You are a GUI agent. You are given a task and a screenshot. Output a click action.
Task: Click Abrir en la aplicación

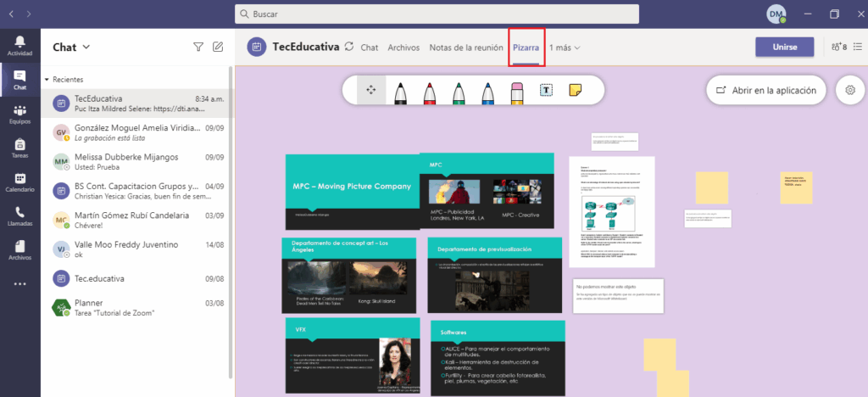[766, 90]
